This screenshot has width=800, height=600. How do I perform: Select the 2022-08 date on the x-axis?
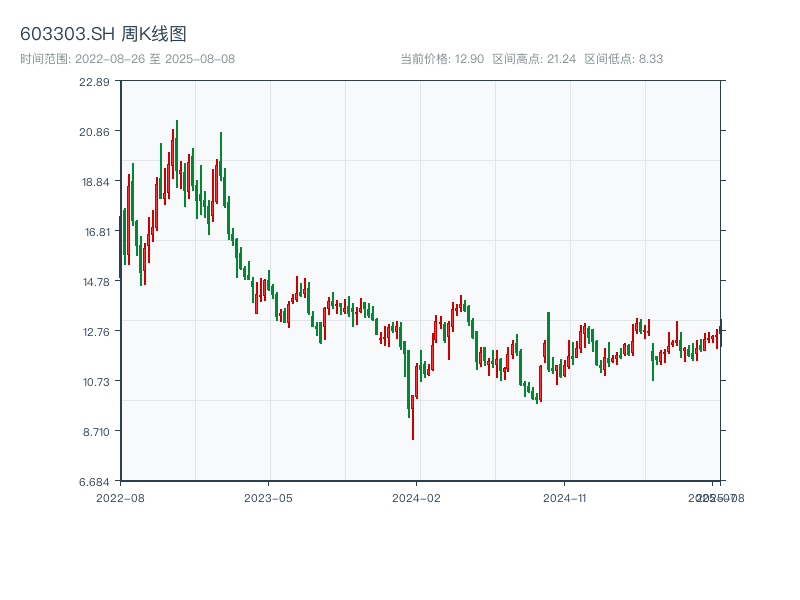click(120, 497)
